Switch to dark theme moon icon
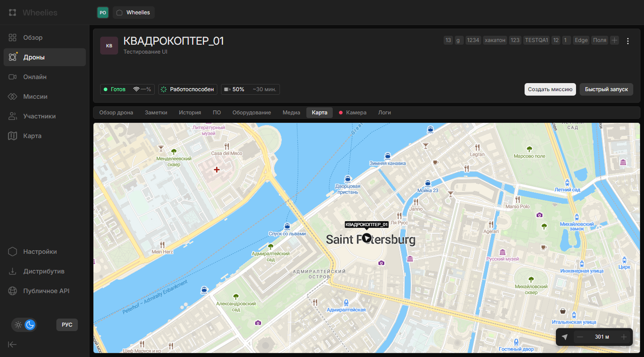The width and height of the screenshot is (644, 357). click(30, 325)
